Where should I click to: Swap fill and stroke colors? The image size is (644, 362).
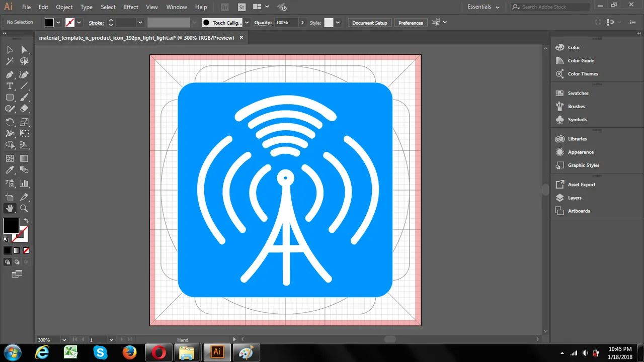coord(26,221)
